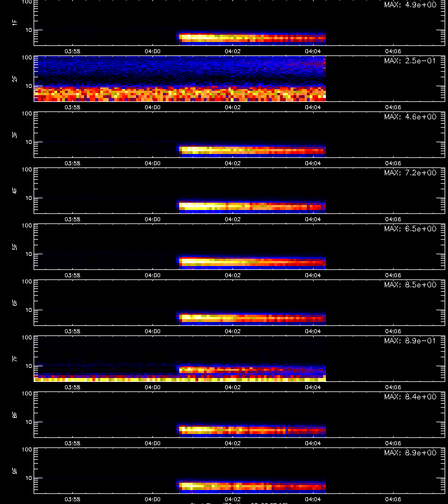Select the "MAX: 8.9e-01" annotation
This screenshot has height=504, width=448.
click(410, 340)
